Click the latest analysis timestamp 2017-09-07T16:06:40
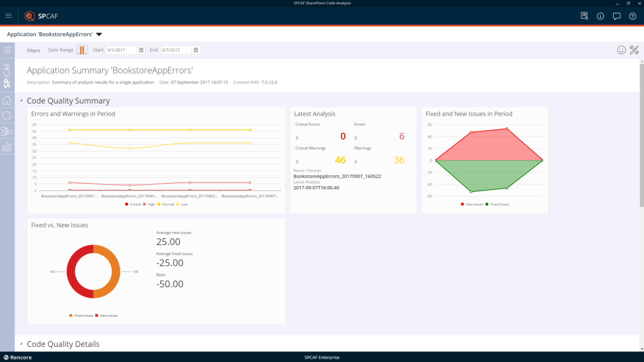This screenshot has height=362, width=644. click(x=316, y=188)
